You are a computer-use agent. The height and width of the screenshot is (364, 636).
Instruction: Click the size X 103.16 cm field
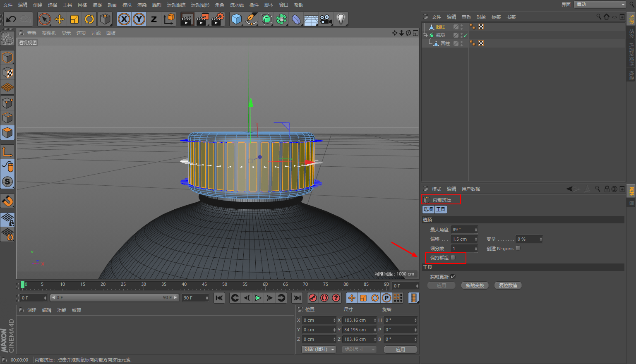coord(359,320)
